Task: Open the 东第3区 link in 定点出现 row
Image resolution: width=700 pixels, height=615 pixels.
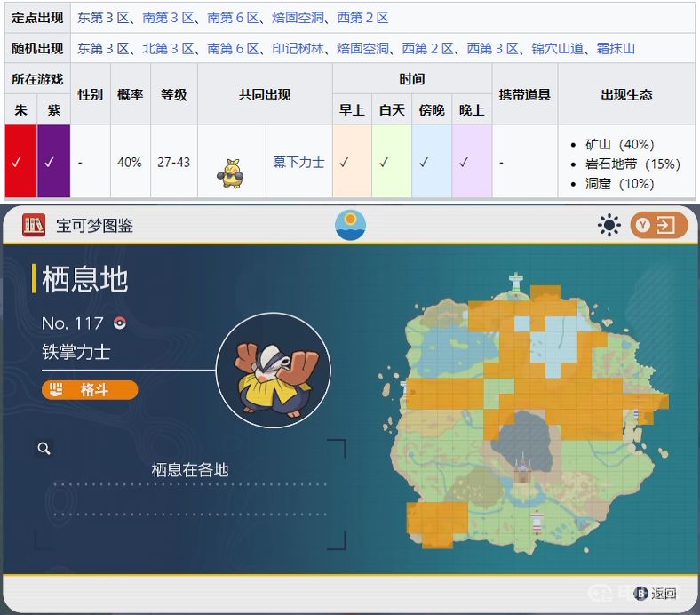Action: 103,18
